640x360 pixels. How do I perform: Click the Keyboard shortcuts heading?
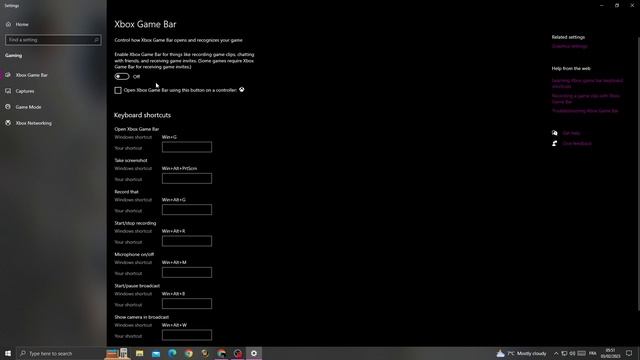click(x=142, y=115)
